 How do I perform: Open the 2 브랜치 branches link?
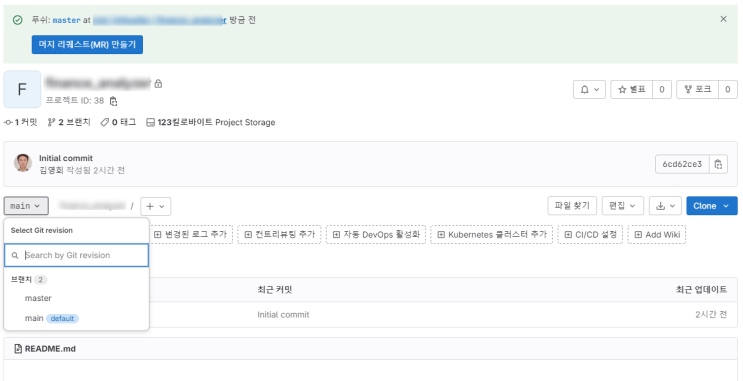coord(69,122)
